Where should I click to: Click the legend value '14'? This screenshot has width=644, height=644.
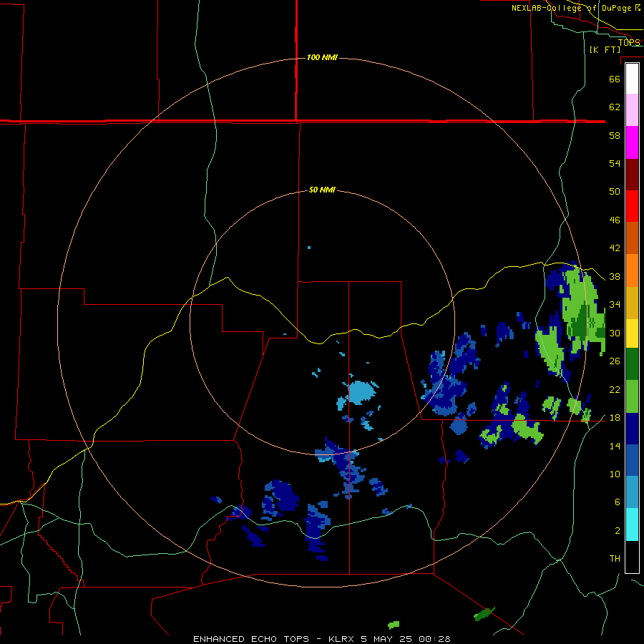point(615,446)
